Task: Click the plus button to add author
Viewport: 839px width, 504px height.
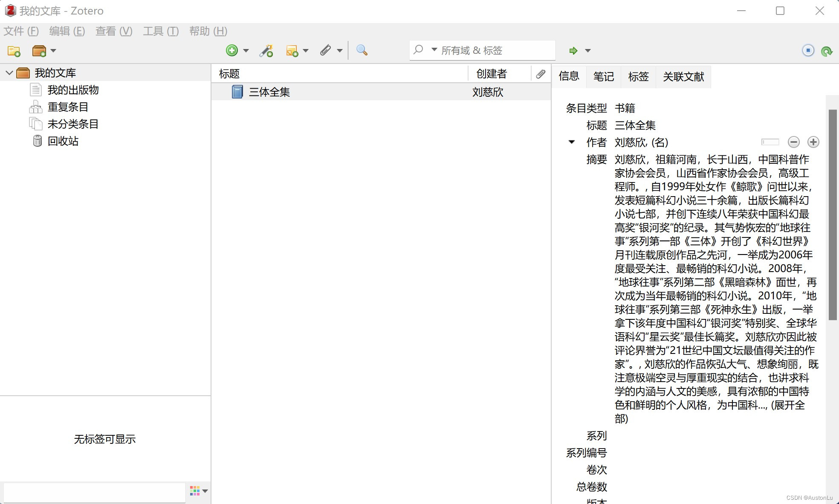Action: click(x=813, y=142)
